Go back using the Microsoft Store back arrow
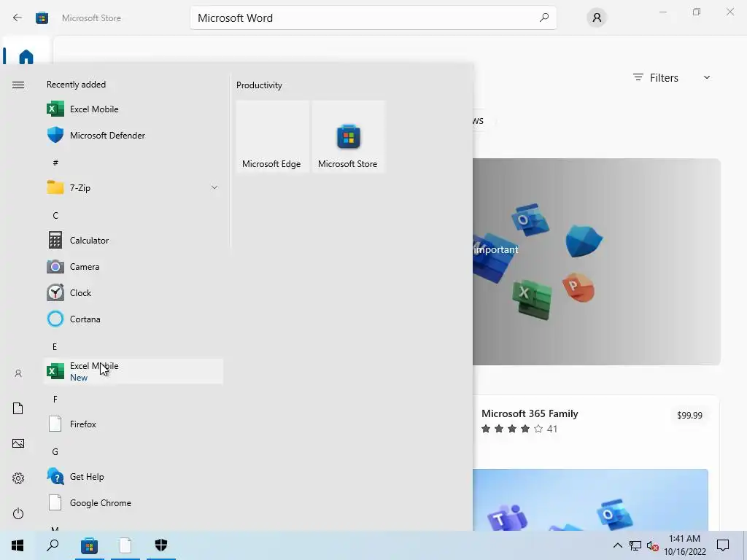 [18, 18]
